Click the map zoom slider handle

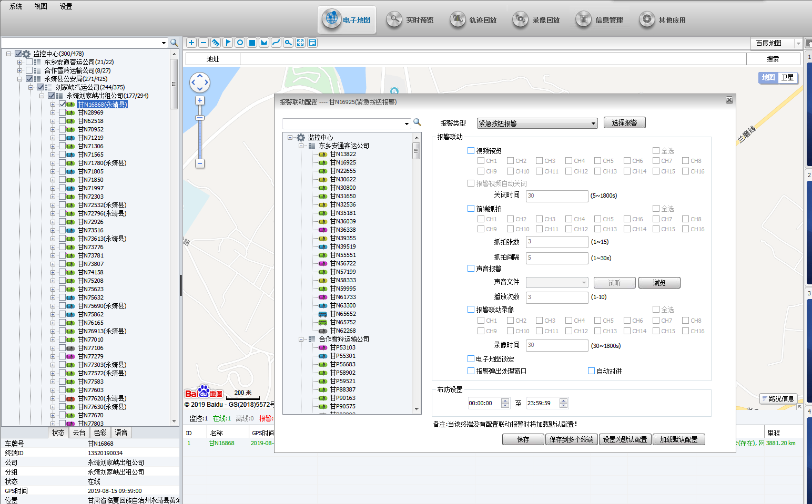tap(200, 118)
